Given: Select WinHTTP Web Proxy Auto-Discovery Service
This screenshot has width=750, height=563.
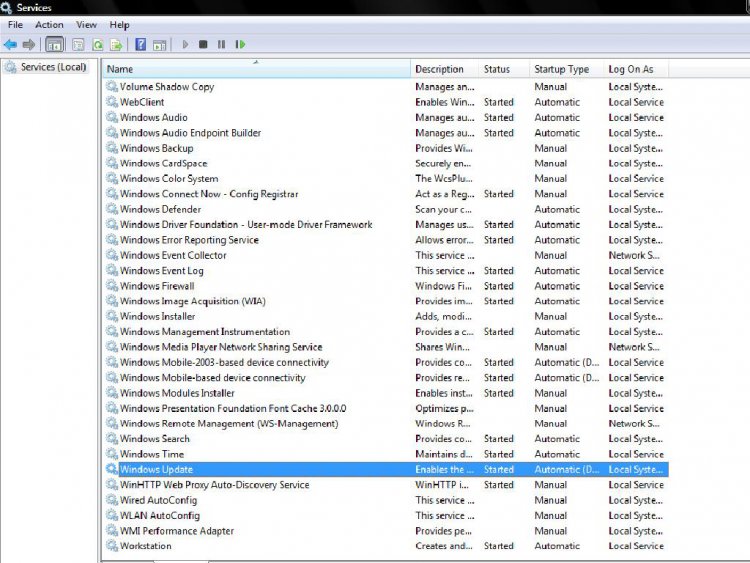Looking at the screenshot, I should pyautogui.click(x=386, y=485).
